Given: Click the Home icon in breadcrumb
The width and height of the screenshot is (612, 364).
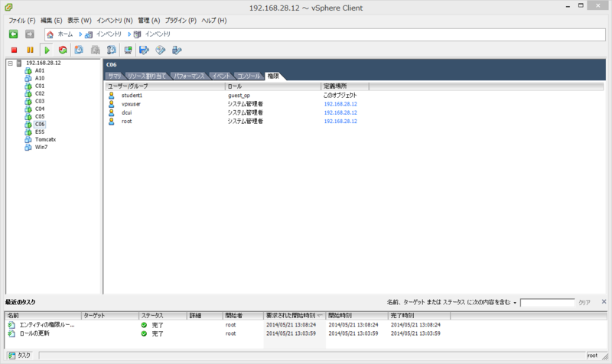Looking at the screenshot, I should pos(50,34).
